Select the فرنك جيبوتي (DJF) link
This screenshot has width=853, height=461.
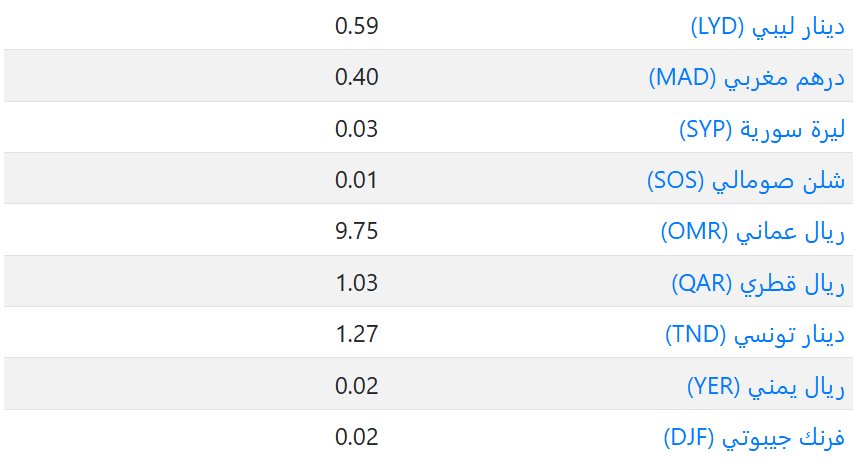(x=754, y=438)
